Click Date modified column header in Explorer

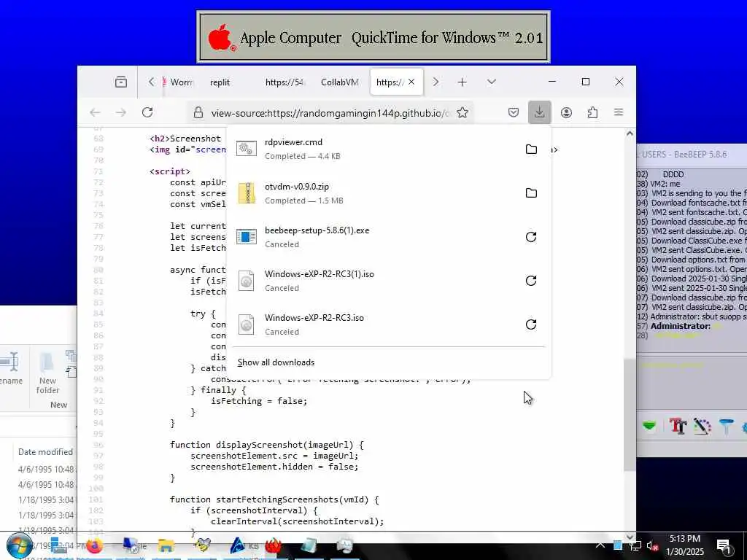tap(45, 452)
